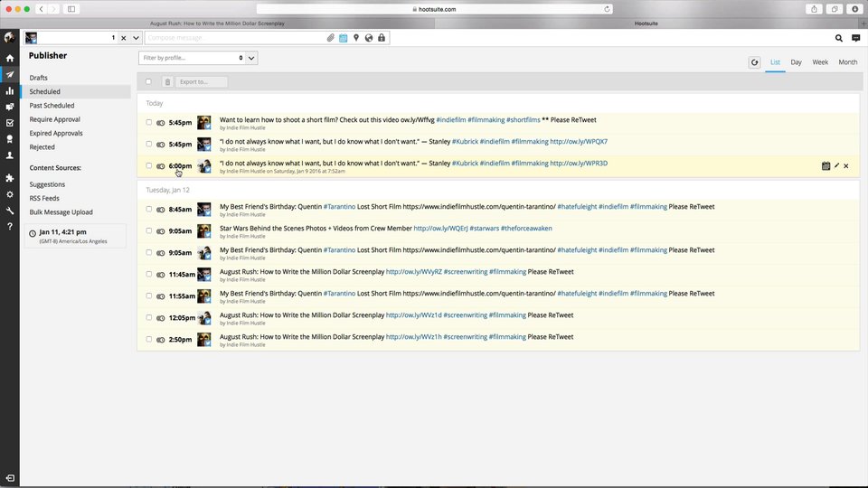
Task: Open Assignments checkbox icon in sidebar
Action: point(9,123)
